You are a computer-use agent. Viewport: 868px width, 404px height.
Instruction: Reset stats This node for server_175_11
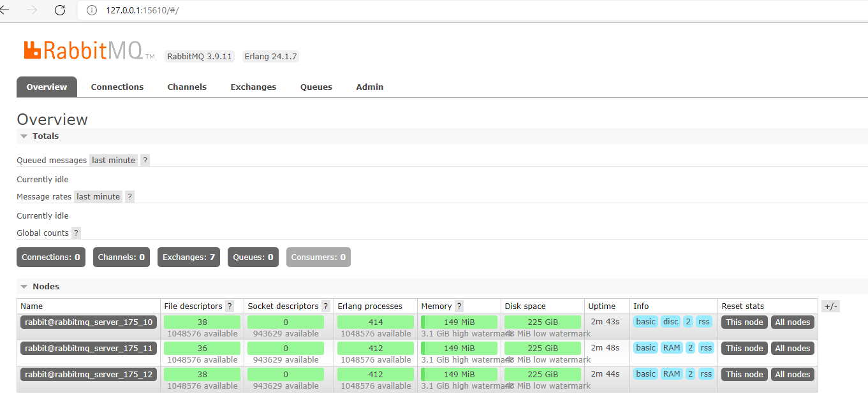tap(744, 349)
